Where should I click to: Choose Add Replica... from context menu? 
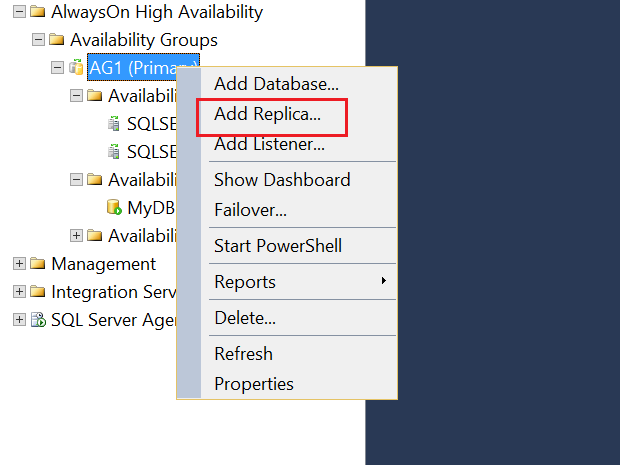coord(267,115)
